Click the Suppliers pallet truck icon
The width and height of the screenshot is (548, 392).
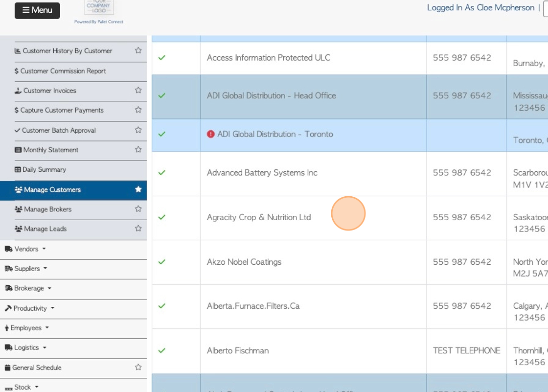tap(9, 269)
